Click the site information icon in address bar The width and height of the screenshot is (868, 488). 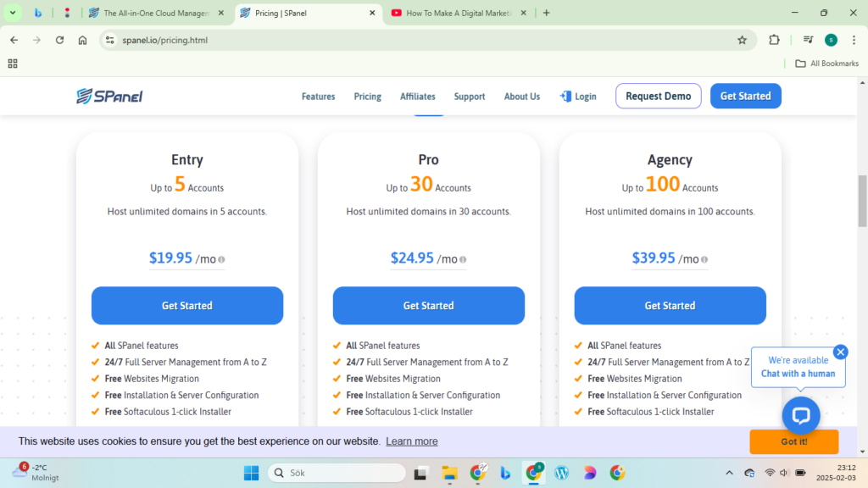click(x=110, y=40)
